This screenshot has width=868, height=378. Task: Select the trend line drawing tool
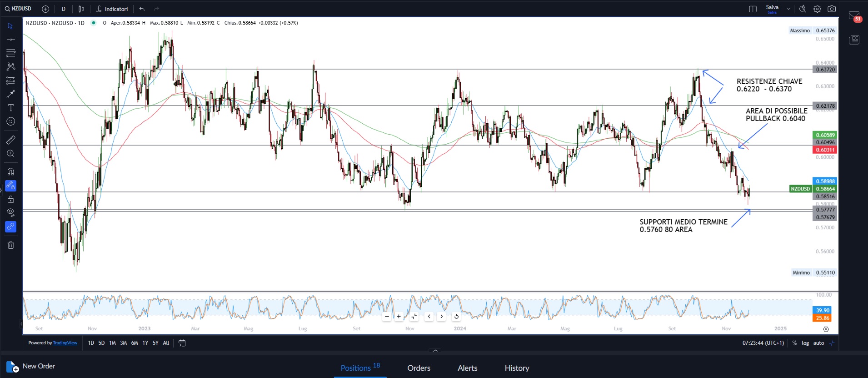coord(10,40)
